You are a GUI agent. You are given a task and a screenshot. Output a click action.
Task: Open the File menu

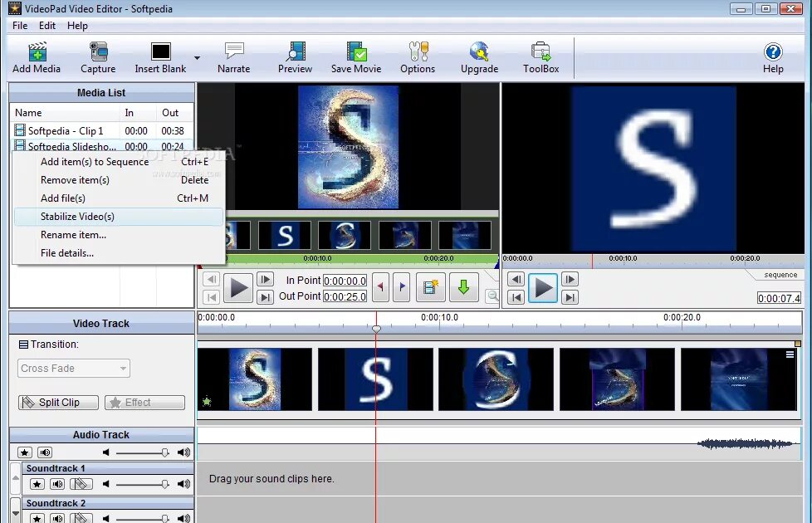coord(20,26)
